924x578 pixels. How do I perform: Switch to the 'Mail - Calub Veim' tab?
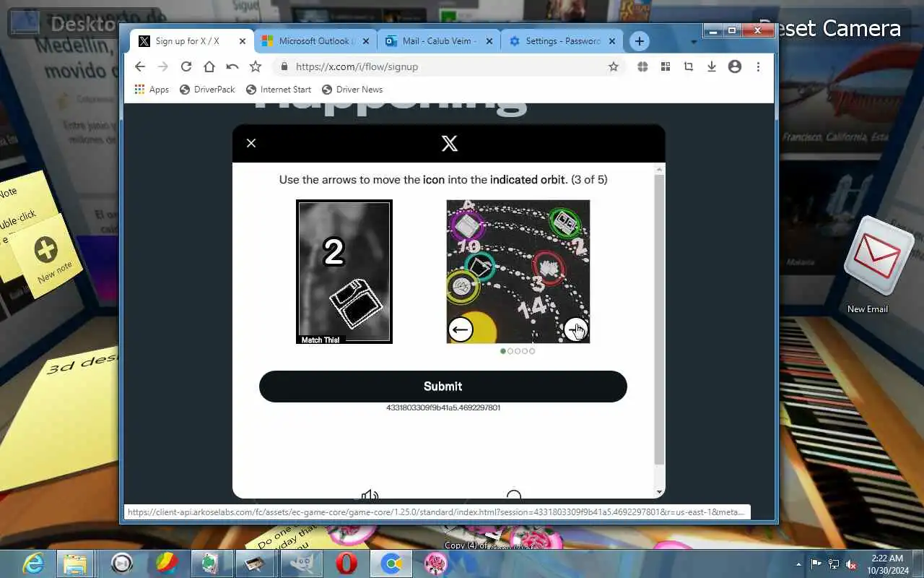point(439,41)
